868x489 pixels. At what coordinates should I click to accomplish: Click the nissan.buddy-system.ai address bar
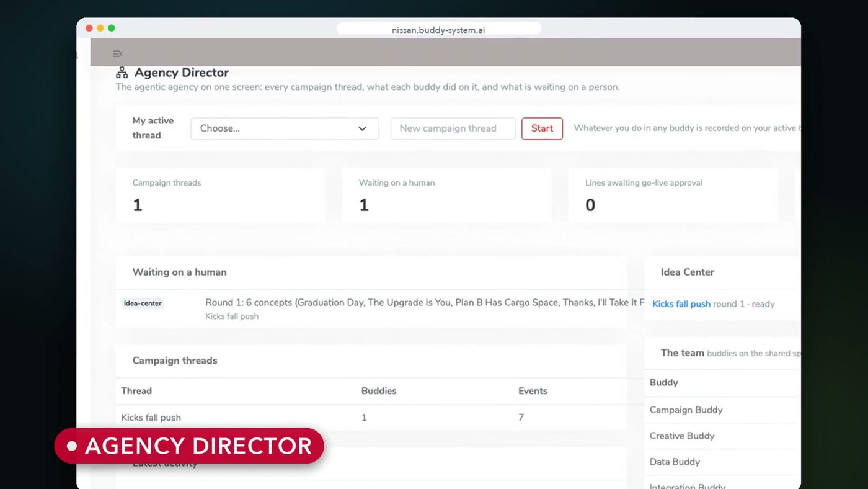click(x=438, y=29)
